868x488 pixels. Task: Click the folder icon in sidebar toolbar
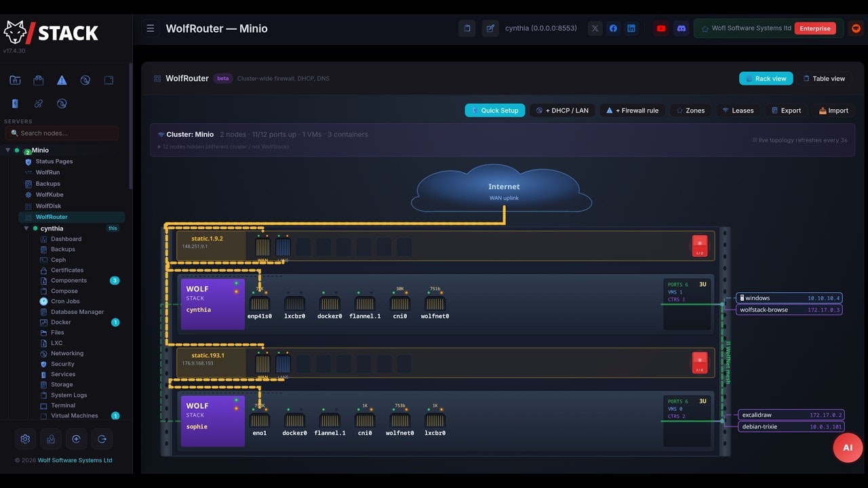pos(15,80)
